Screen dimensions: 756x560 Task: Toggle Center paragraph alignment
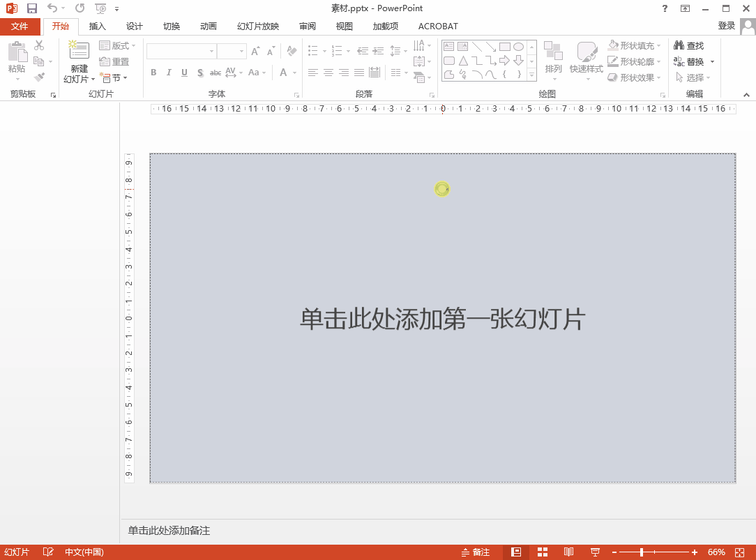point(328,73)
